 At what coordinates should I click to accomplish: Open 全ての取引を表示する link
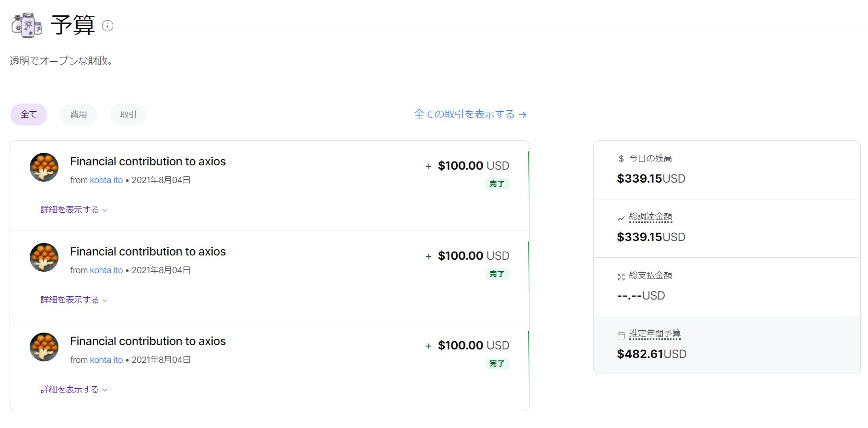470,115
